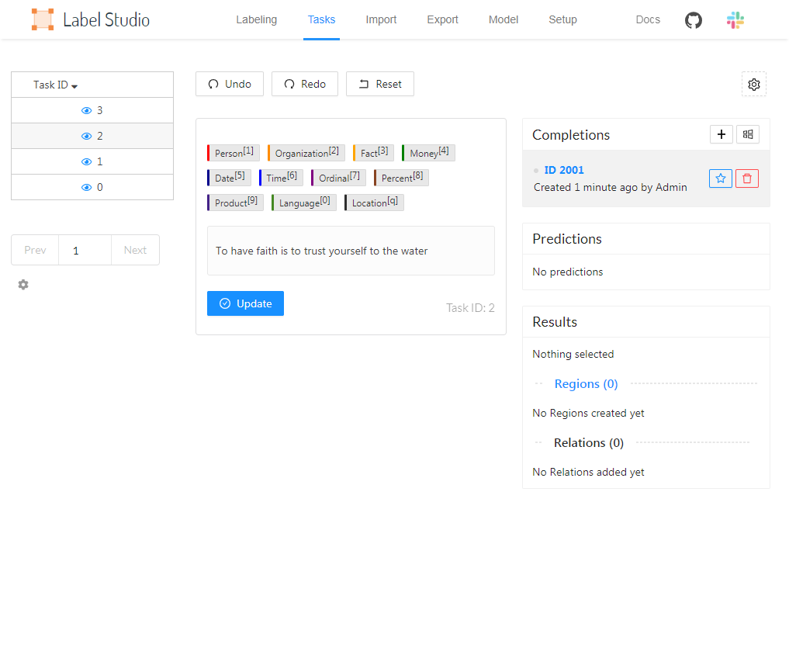This screenshot has width=789, height=672.
Task: Open the Import tab
Action: pyautogui.click(x=381, y=19)
